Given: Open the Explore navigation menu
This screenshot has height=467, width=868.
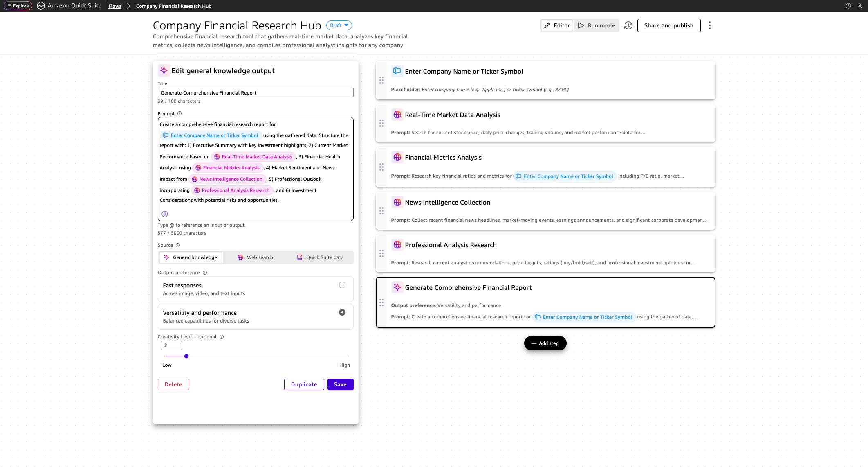Looking at the screenshot, I should 18,6.
